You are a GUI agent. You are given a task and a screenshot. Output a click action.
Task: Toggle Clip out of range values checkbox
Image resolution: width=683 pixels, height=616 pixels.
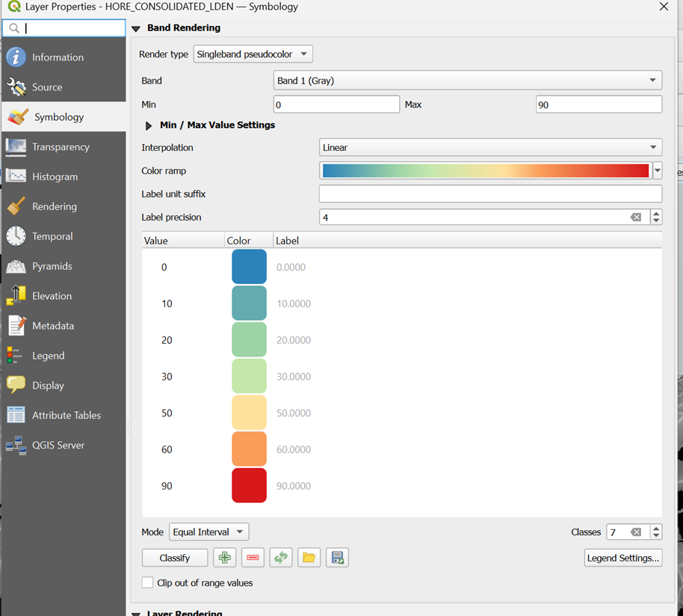(148, 582)
